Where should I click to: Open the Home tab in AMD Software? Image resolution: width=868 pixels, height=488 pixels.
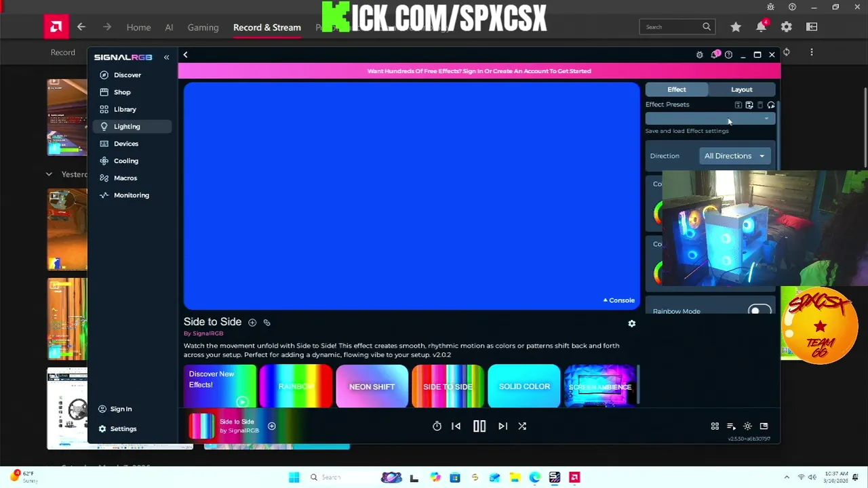click(138, 27)
